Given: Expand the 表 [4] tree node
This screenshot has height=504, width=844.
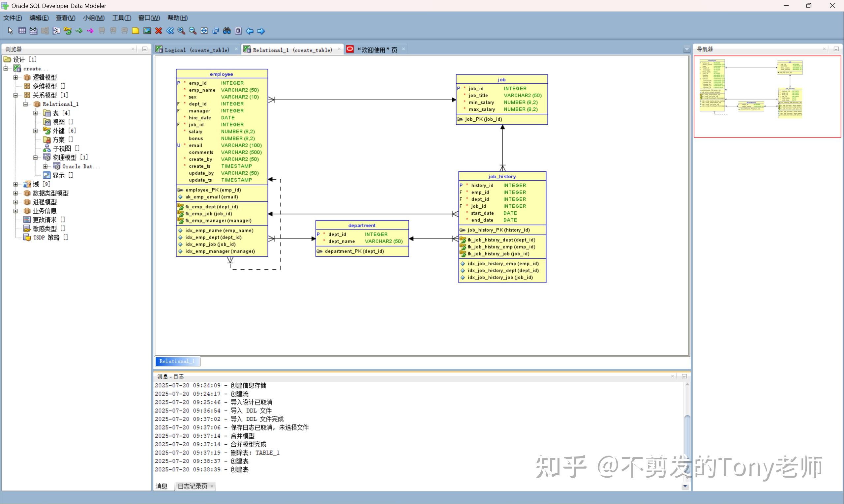Looking at the screenshot, I should pos(35,113).
